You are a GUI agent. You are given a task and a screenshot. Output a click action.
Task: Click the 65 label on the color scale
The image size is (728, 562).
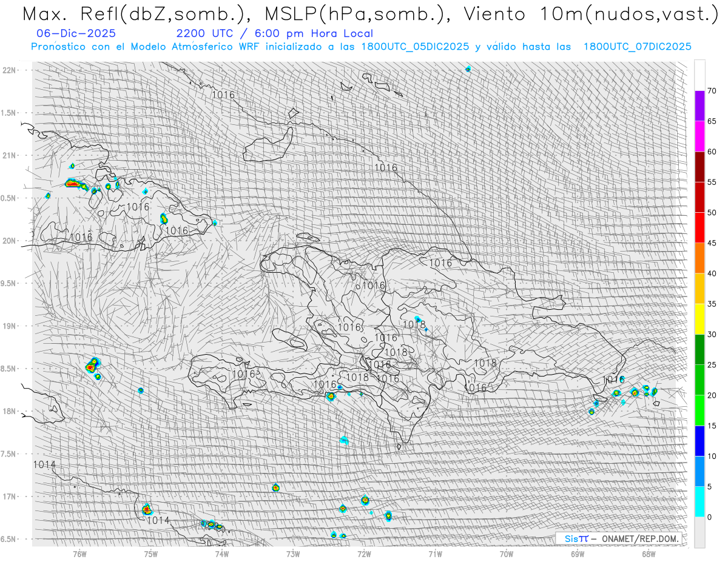(x=712, y=121)
